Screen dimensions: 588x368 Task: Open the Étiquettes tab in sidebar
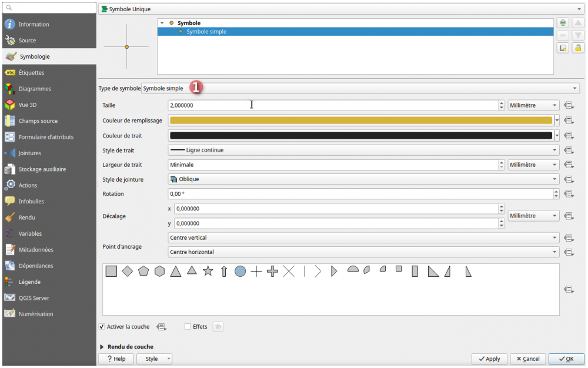(31, 73)
